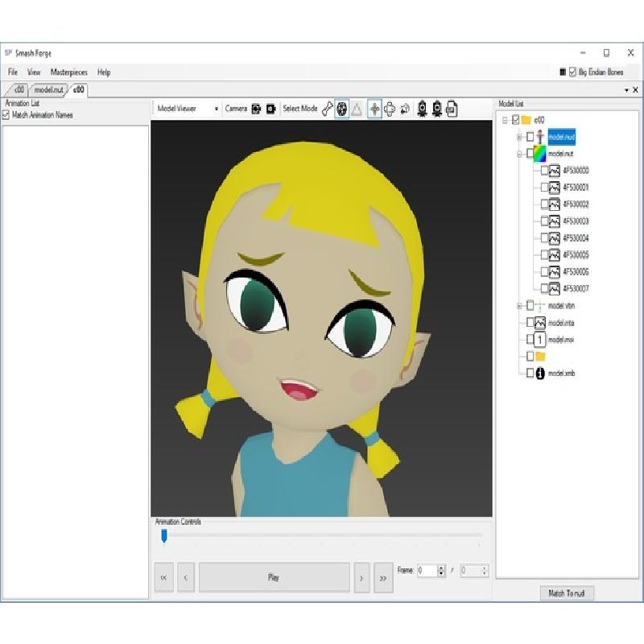Uncheck the c00 folder checkbox
The image size is (644, 644).
coord(516,120)
